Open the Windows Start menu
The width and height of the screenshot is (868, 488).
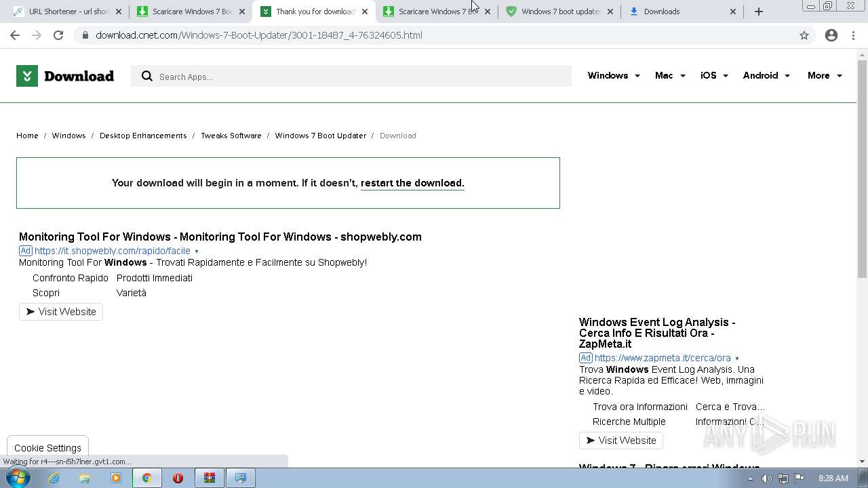[x=17, y=478]
